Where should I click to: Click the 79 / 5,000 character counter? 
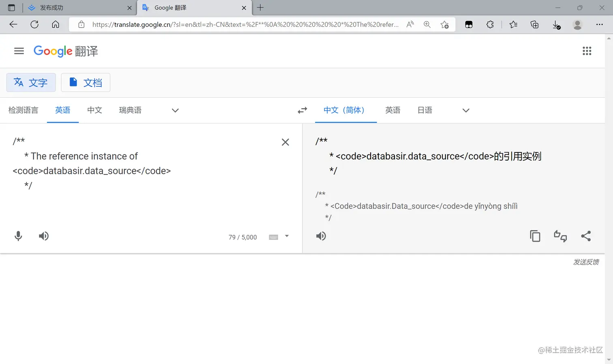(x=242, y=237)
